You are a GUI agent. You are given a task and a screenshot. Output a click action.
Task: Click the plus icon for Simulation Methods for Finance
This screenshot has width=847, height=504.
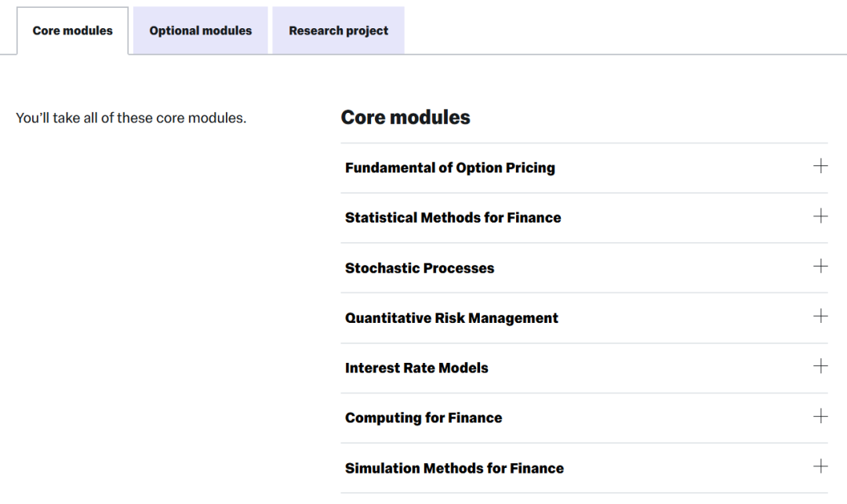click(x=820, y=466)
